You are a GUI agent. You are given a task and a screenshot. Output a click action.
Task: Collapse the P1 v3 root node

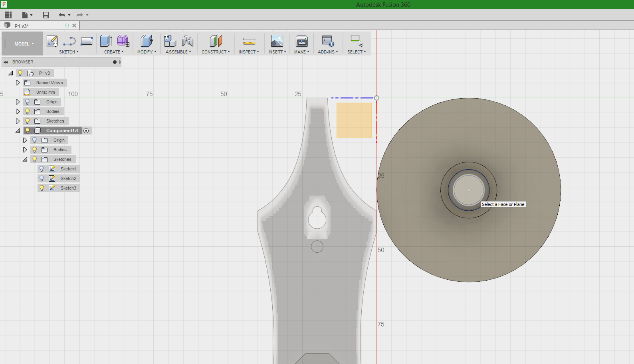pos(11,73)
